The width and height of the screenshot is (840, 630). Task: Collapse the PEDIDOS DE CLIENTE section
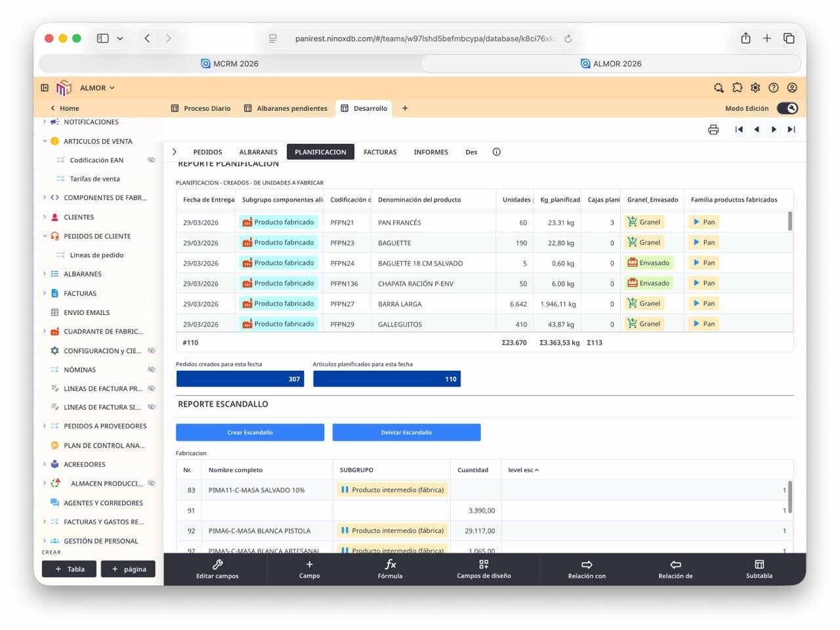pyautogui.click(x=45, y=236)
